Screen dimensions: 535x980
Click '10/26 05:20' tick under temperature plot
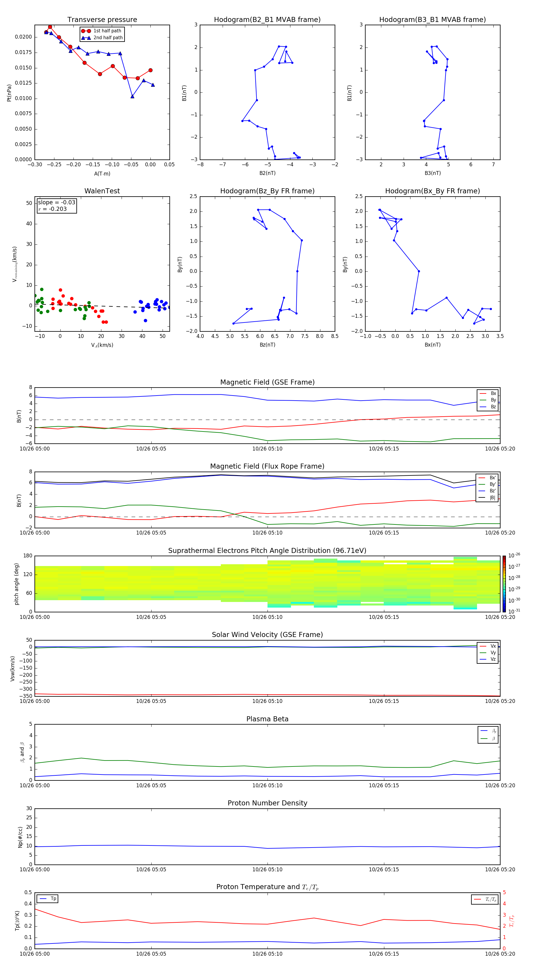point(500,954)
